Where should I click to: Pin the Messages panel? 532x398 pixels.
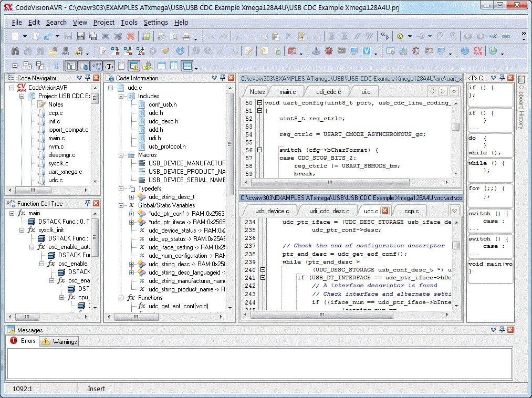pos(502,329)
